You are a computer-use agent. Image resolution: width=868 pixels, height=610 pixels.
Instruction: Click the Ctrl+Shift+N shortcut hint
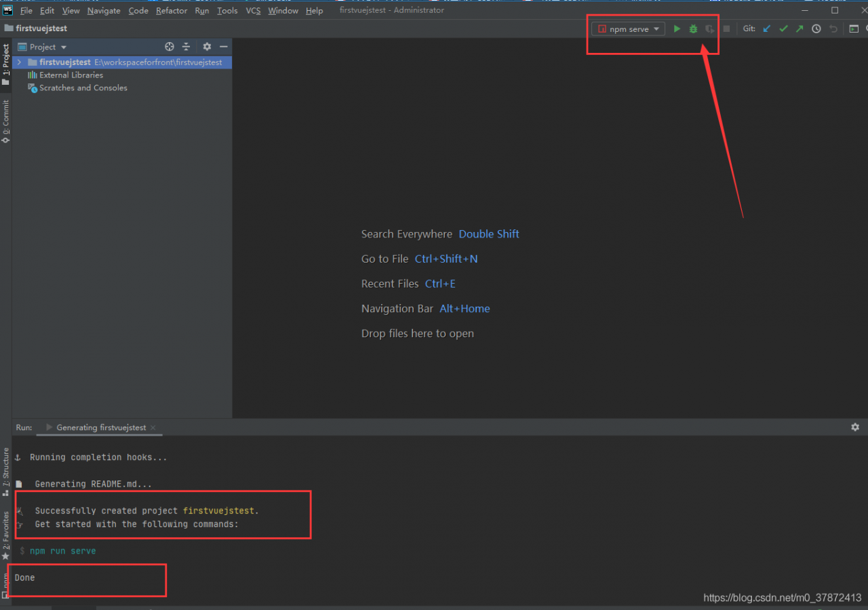(446, 259)
